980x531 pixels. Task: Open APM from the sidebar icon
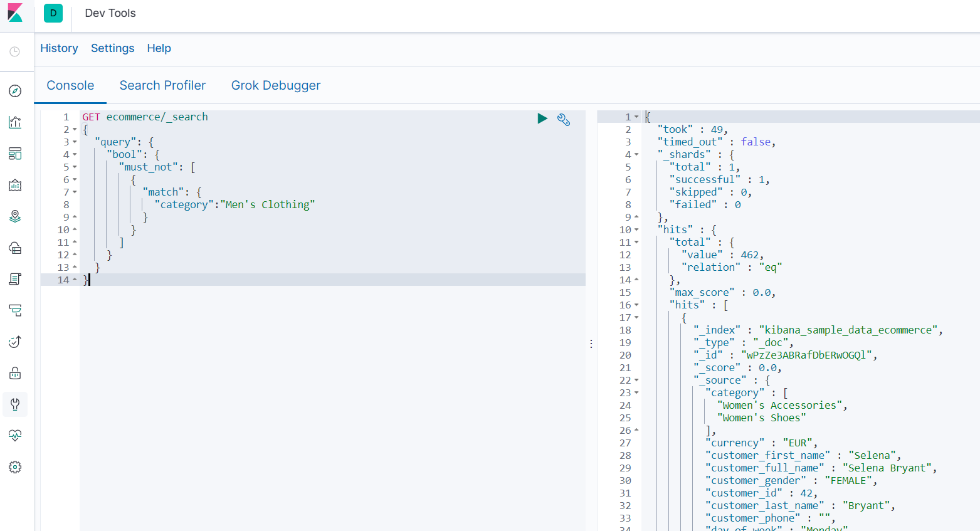pos(15,310)
